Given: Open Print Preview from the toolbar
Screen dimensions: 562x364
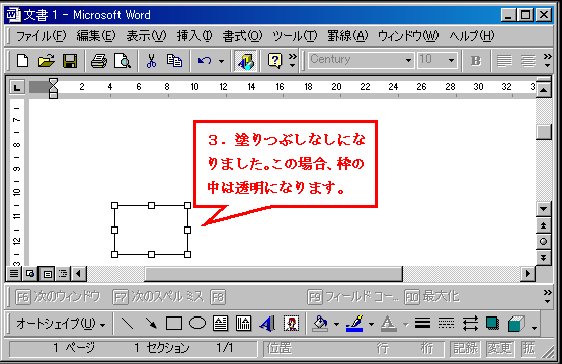Looking at the screenshot, I should point(122,61).
